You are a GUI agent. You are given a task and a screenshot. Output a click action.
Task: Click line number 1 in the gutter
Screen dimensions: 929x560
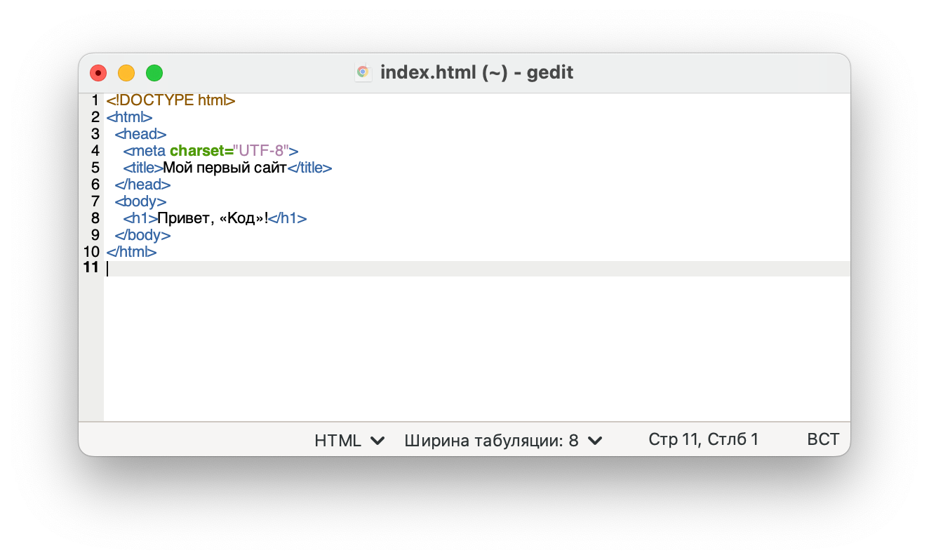(95, 100)
